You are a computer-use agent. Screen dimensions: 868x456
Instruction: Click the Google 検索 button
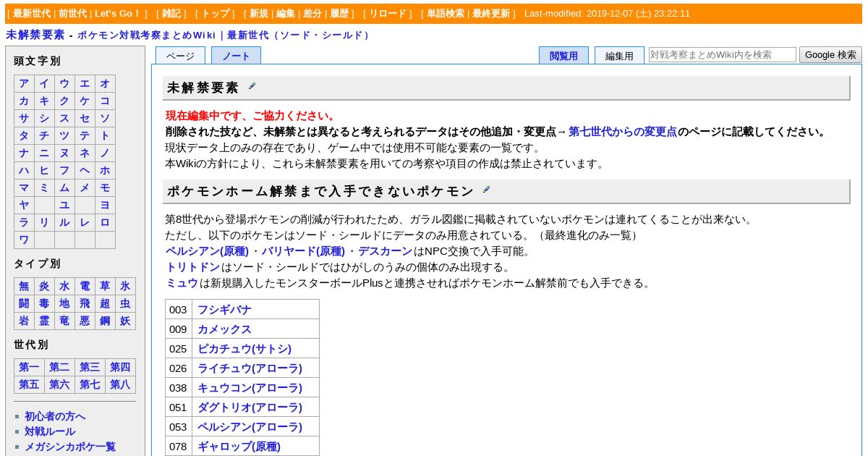coord(830,54)
